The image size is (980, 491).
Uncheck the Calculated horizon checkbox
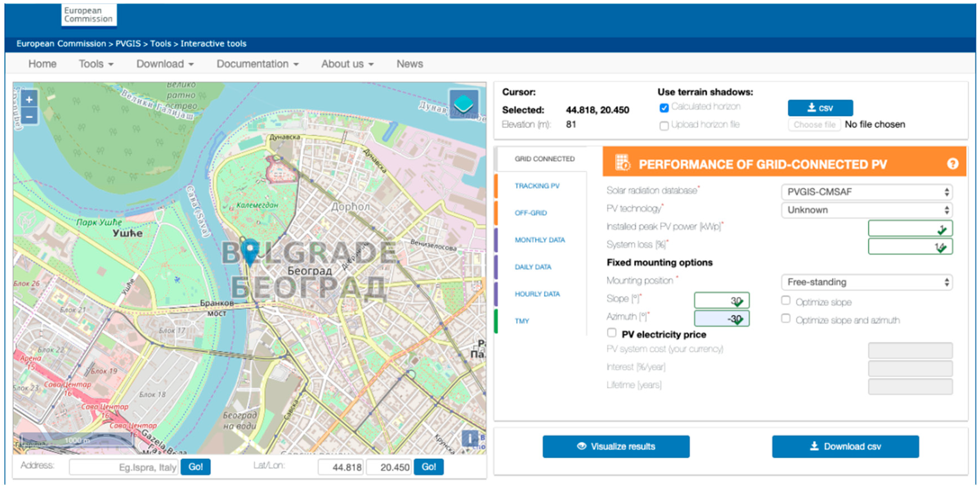664,108
